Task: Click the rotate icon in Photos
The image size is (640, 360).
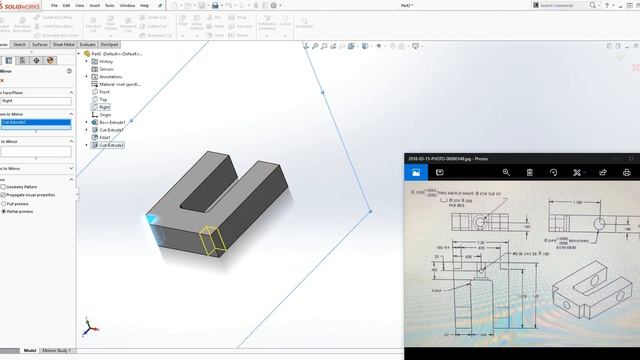Action: pyautogui.click(x=553, y=172)
